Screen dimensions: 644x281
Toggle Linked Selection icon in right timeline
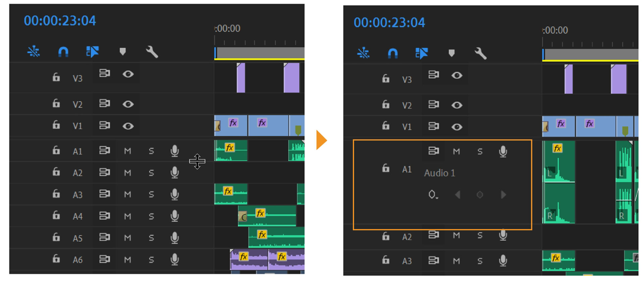pos(422,53)
